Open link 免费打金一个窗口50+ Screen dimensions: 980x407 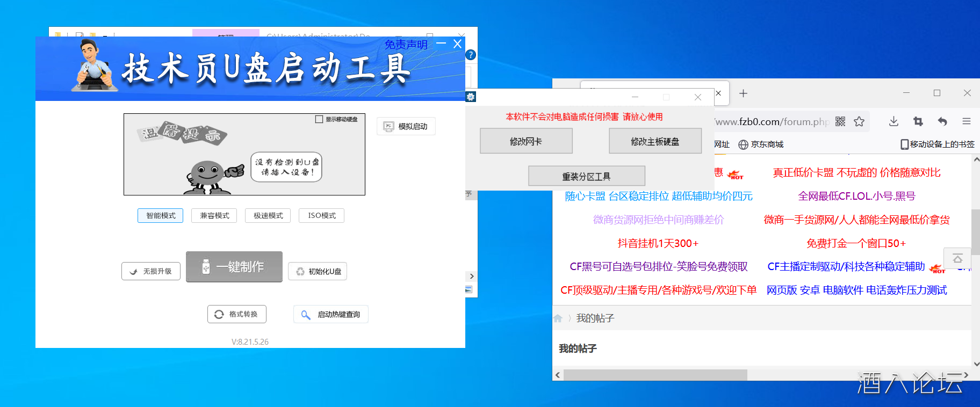pos(856,243)
